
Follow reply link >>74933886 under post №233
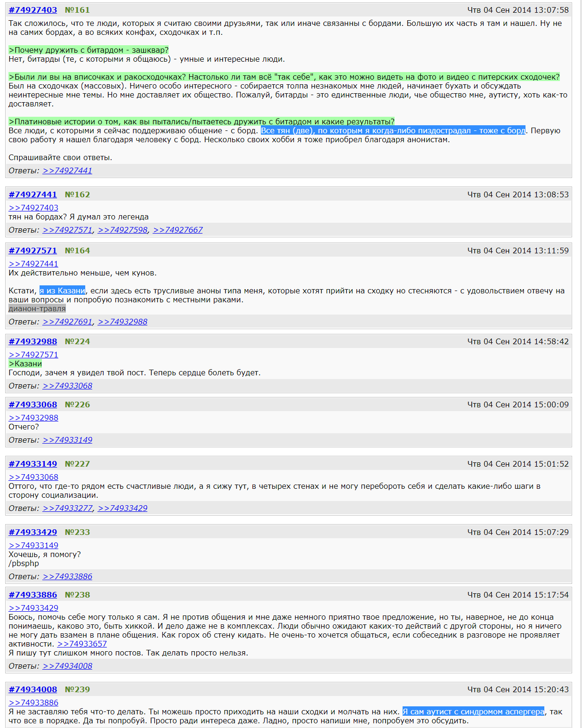click(67, 576)
